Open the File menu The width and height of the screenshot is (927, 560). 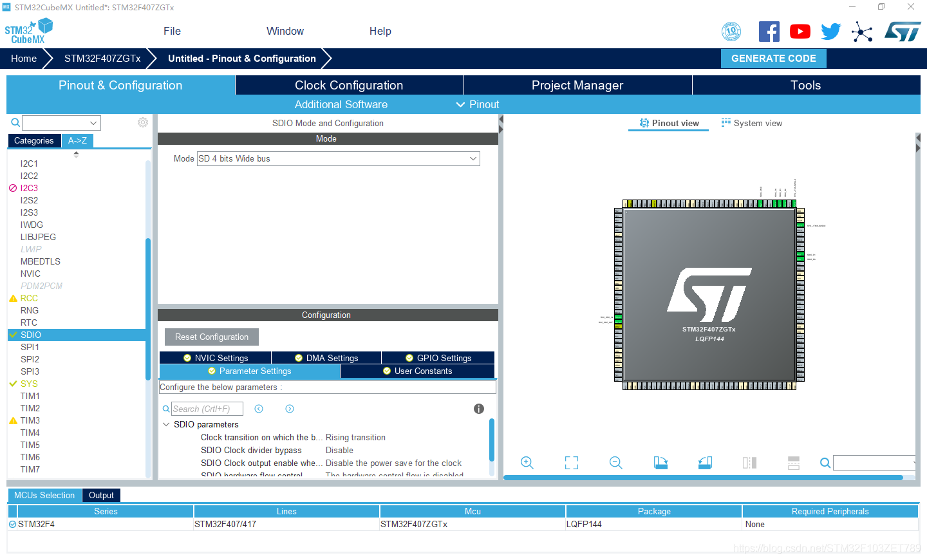click(172, 31)
